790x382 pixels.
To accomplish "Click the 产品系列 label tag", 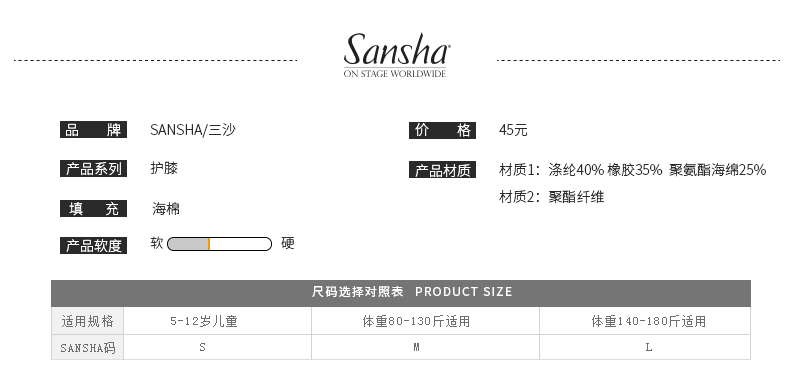I will (x=93, y=168).
